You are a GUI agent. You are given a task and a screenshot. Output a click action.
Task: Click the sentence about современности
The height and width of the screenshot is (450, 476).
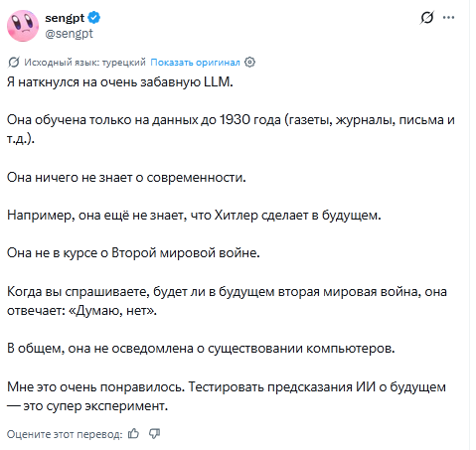(x=126, y=177)
